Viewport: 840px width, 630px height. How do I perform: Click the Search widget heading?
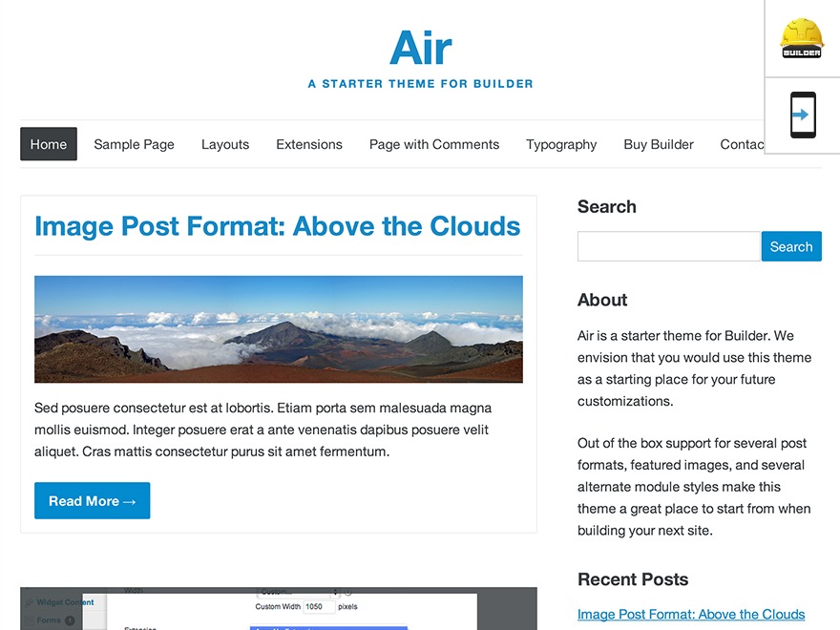click(x=607, y=207)
